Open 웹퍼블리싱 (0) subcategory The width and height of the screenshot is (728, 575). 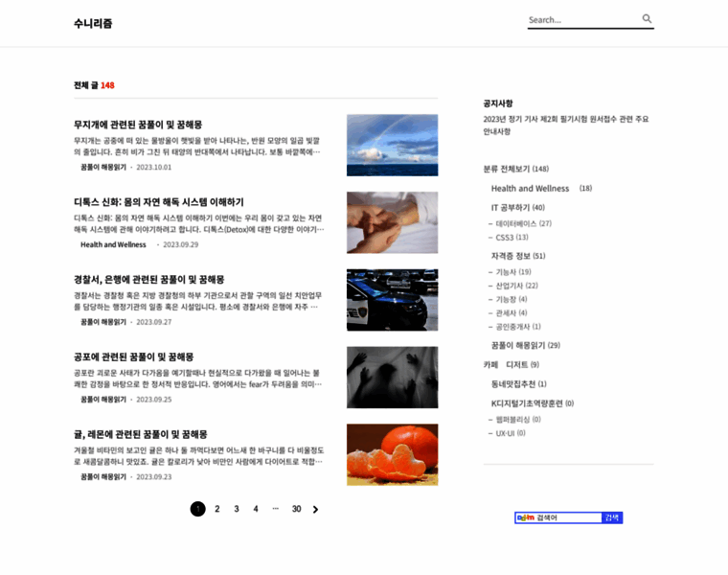click(518, 420)
